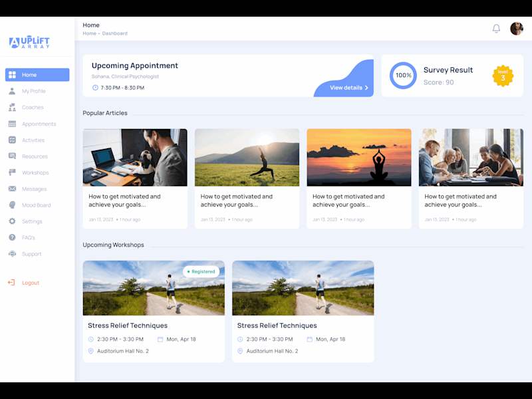Open the Home menu item
Screen dimensions: 532x399
37,74
